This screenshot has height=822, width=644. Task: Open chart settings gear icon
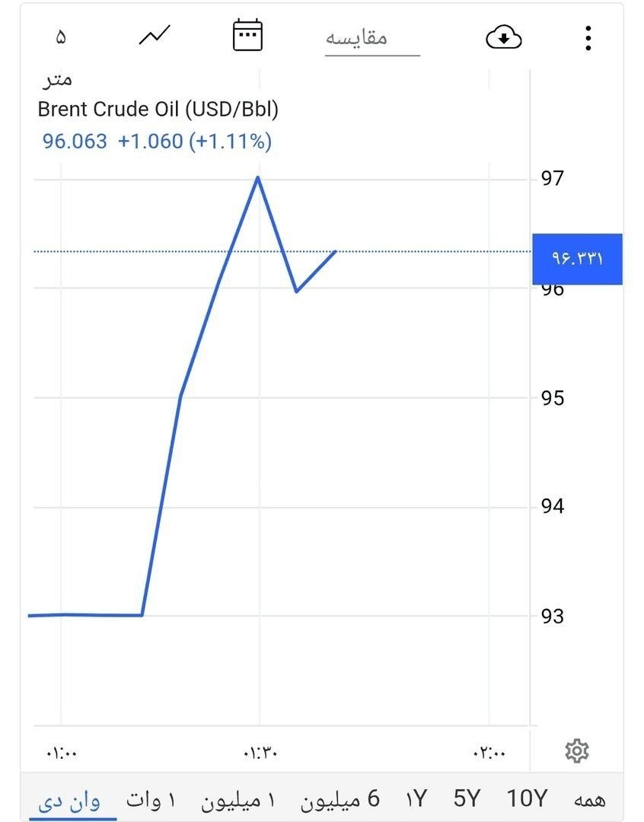(x=577, y=751)
